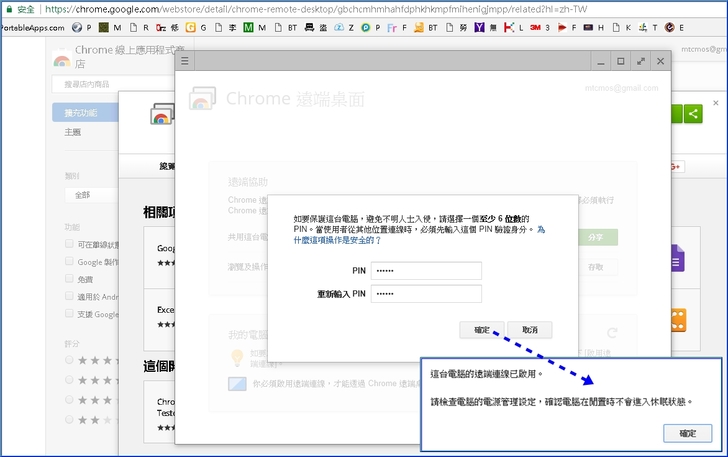The image size is (728, 457).
Task: Click the Chrome Web Store logo icon
Action: tap(62, 62)
